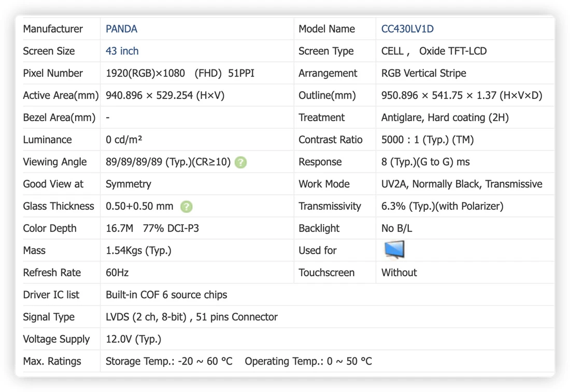570x392 pixels.
Task: Click the Glass Thickness help question-mark icon
Action: (187, 206)
